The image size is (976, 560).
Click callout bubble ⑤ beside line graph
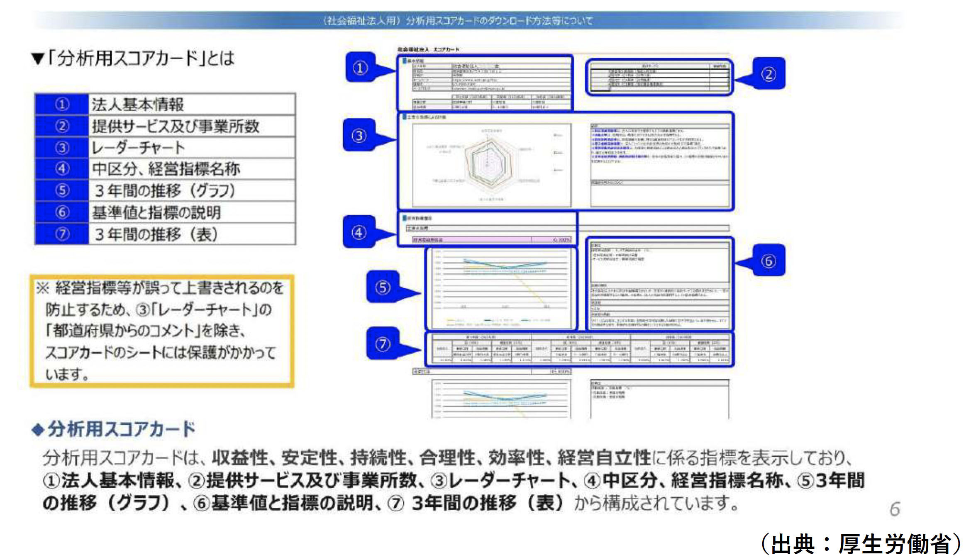[x=382, y=287]
